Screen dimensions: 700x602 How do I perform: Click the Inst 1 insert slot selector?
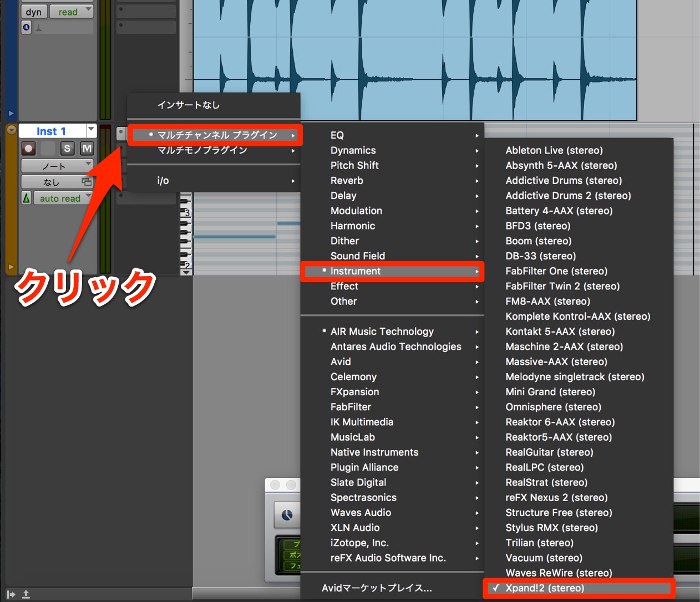(121, 133)
